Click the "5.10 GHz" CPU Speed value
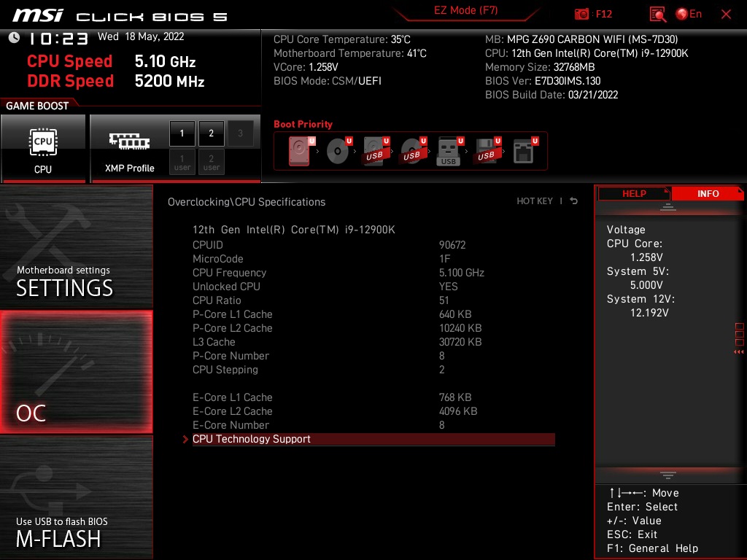The image size is (747, 560). point(165,61)
